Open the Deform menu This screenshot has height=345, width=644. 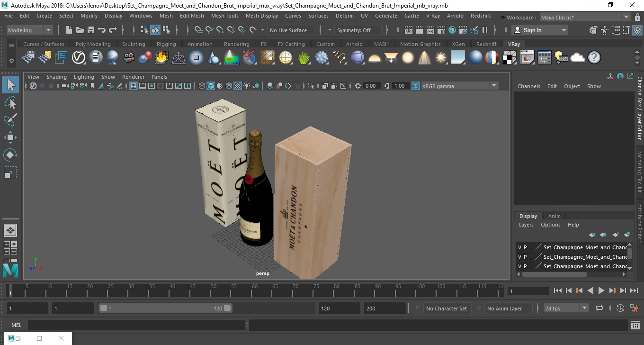point(344,16)
